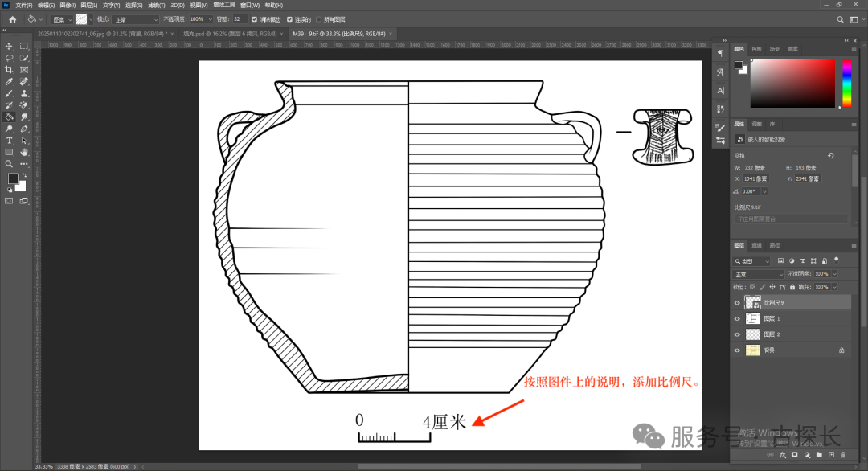868x471 pixels.
Task: Toggle the contiguous checkbox
Action: pyautogui.click(x=289, y=19)
